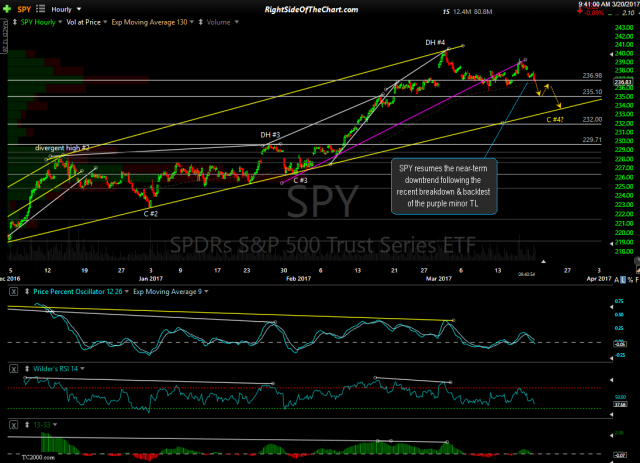Click the Jan 2017 date axis label

tap(151, 278)
